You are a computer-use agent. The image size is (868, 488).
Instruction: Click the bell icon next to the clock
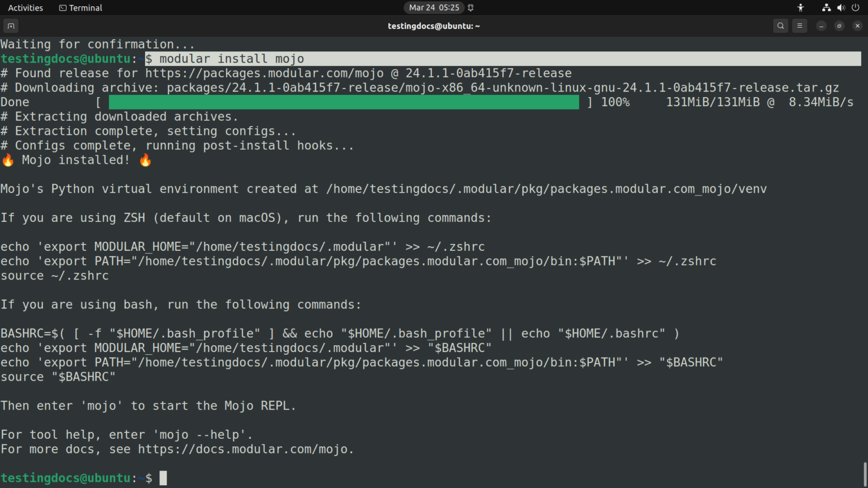(x=471, y=7)
